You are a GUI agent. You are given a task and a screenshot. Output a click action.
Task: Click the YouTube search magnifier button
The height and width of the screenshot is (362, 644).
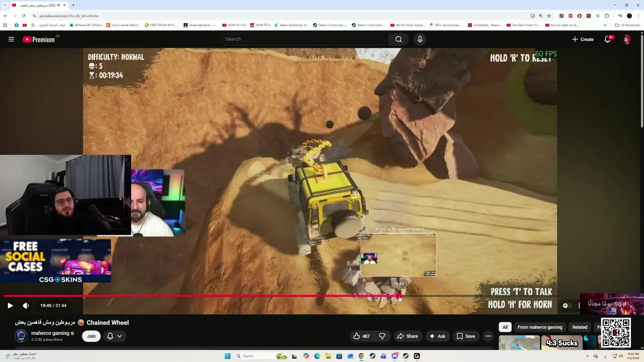point(398,39)
